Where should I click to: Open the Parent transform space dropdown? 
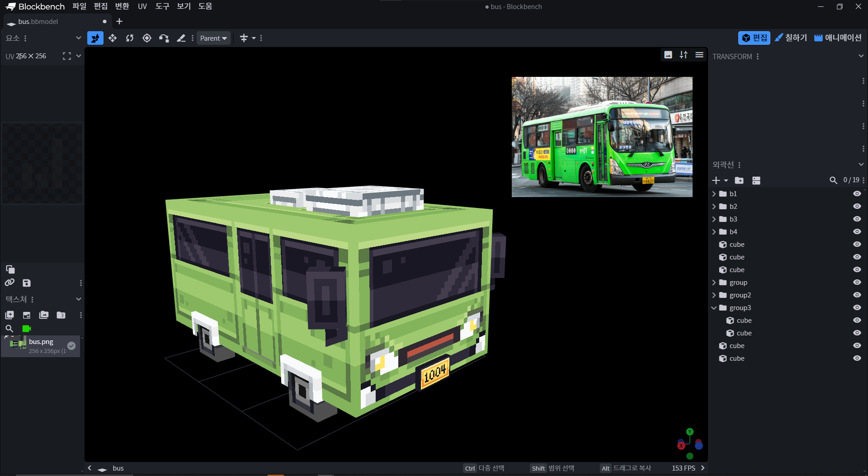pos(213,38)
